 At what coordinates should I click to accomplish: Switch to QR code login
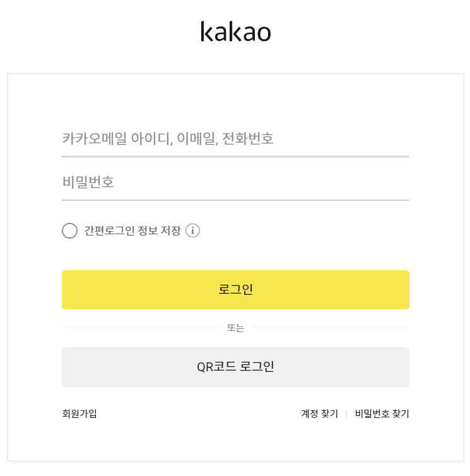click(235, 367)
